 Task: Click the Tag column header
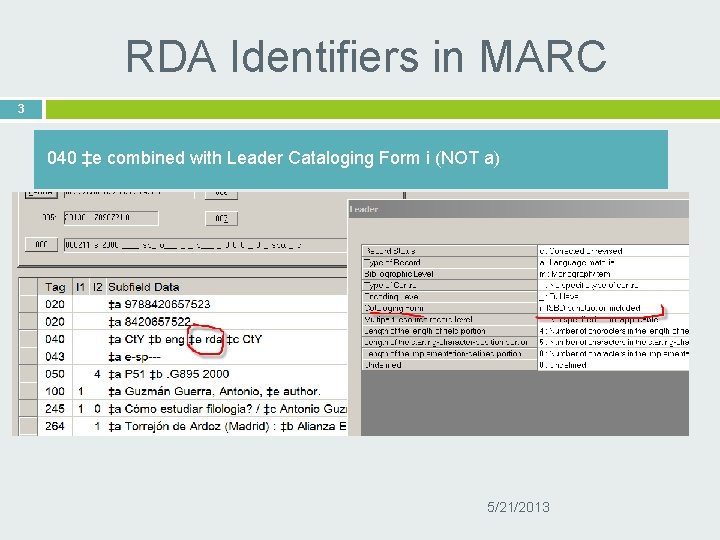pos(55,287)
